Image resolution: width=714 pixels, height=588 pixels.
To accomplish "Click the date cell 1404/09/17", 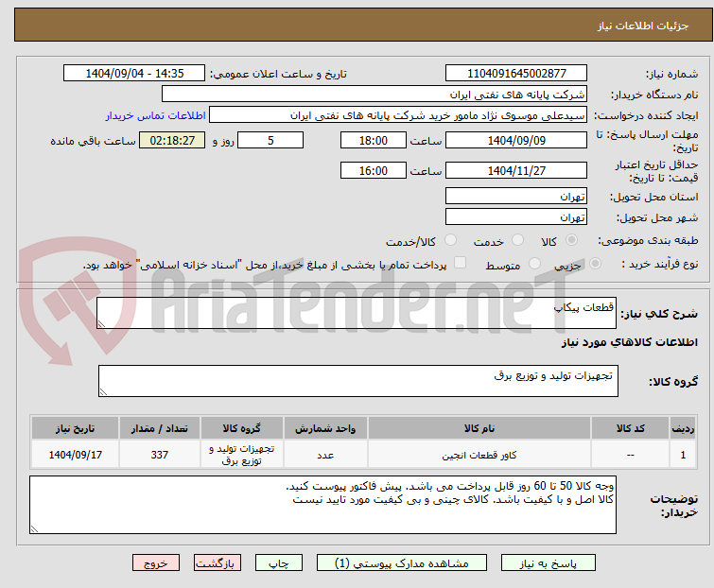I will (x=75, y=455).
